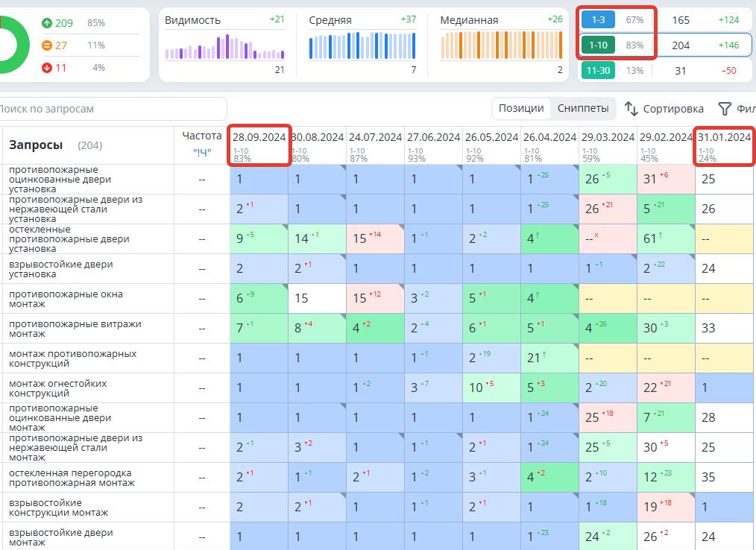Click the green up-arrow improved positions icon
Screen dimensions: 756x550
tap(46, 23)
